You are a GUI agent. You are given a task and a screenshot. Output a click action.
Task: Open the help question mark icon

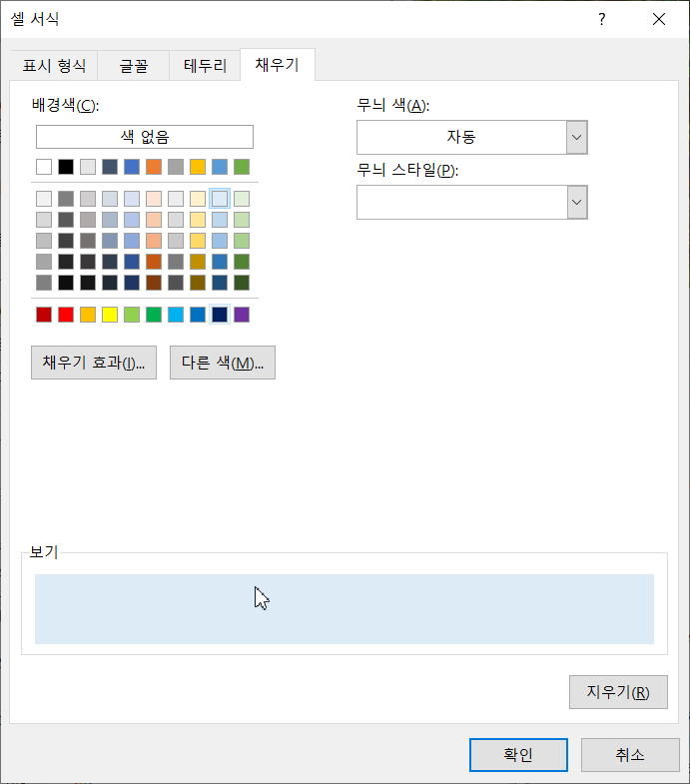602,19
